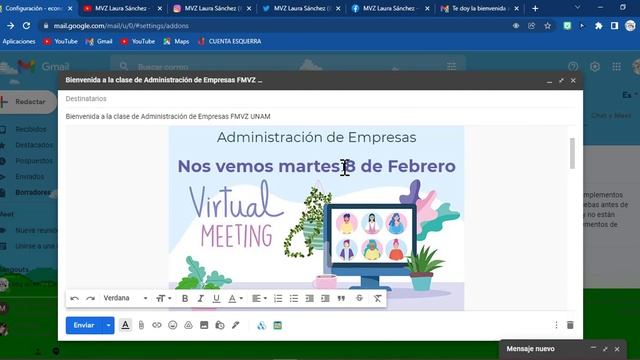Insert a photo

click(x=204, y=325)
